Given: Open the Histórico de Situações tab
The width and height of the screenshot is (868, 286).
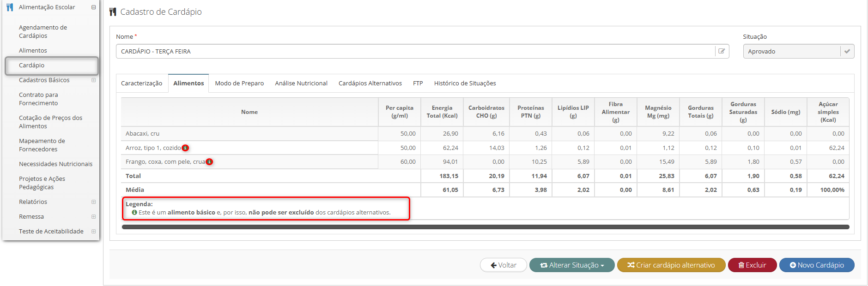Looking at the screenshot, I should pyautogui.click(x=465, y=83).
